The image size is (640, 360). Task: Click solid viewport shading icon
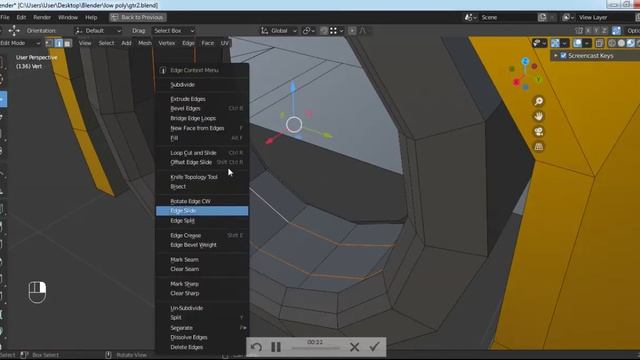coord(621,43)
